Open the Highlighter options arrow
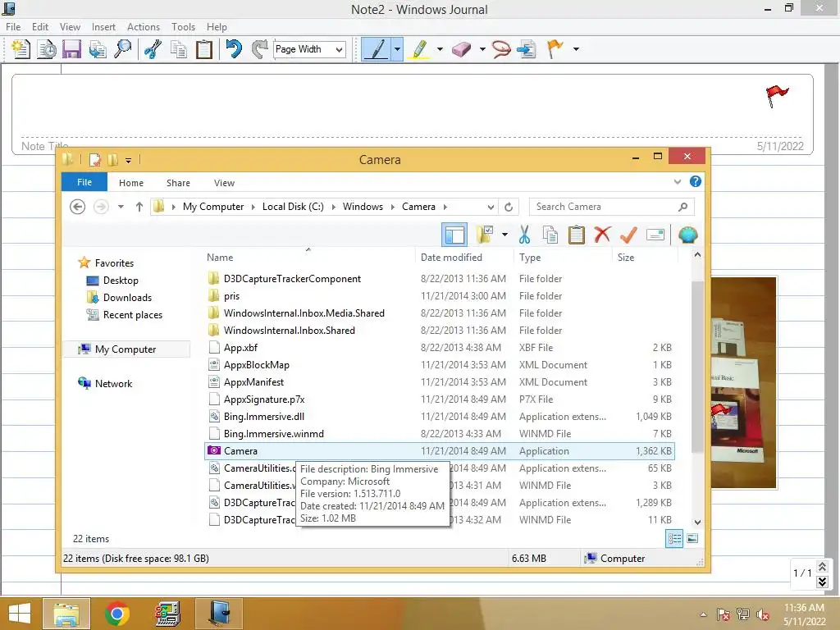 tap(440, 49)
